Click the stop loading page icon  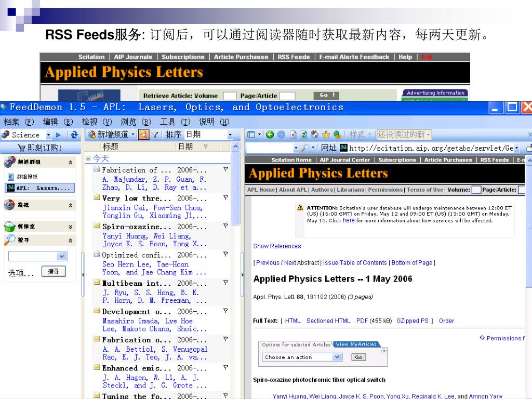[293, 135]
